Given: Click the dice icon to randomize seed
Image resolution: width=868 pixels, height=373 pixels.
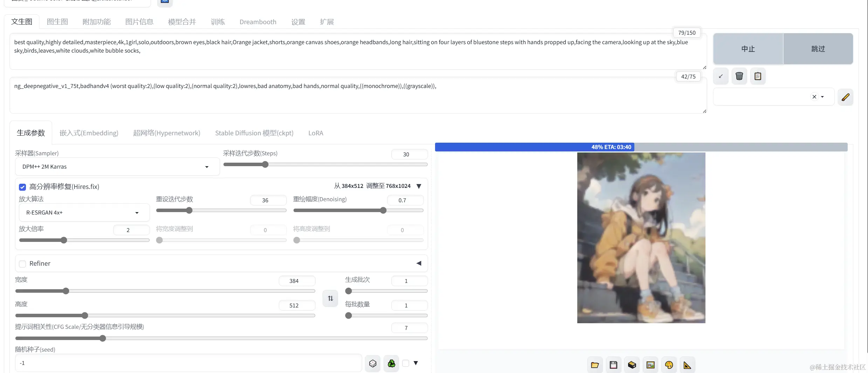Looking at the screenshot, I should (x=373, y=364).
